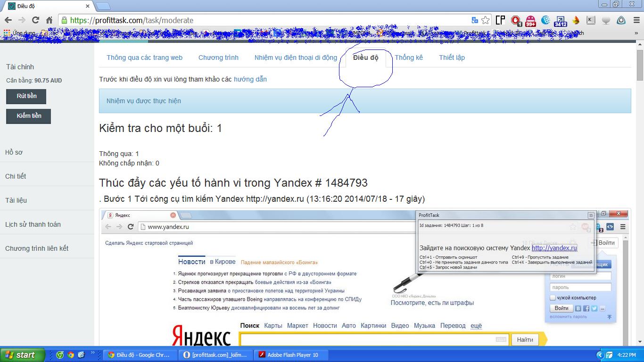Image resolution: width=644 pixels, height=362 pixels.
Task: Open the red 99+ badge extension
Action: 530,20
